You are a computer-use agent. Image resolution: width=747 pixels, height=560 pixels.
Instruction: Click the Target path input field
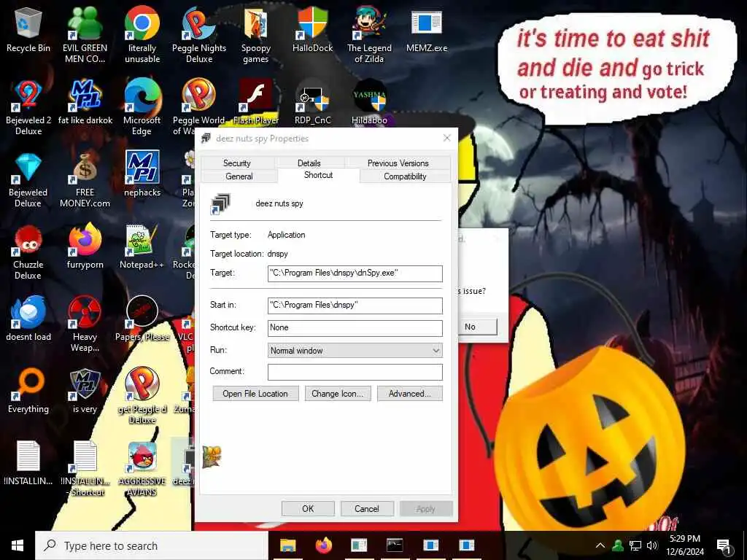(355, 273)
